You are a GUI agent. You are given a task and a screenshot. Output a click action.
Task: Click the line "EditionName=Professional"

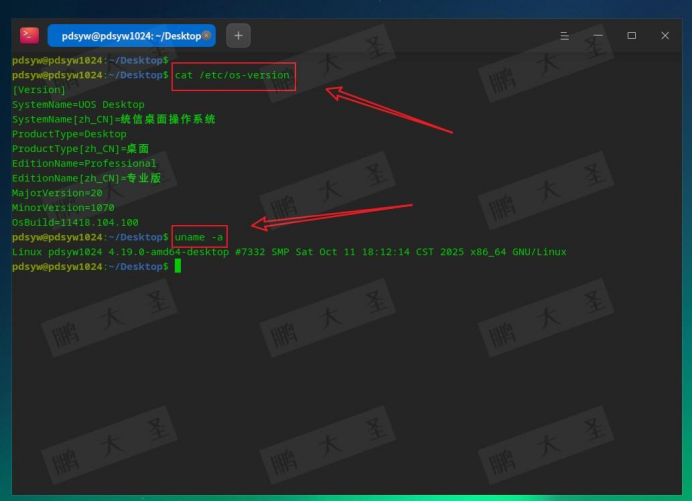[84, 164]
